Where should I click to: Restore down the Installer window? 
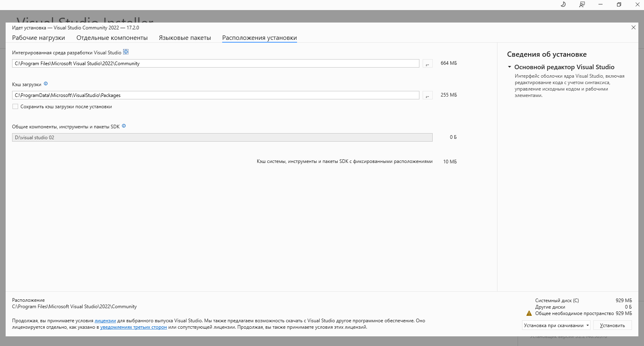coord(619,4)
